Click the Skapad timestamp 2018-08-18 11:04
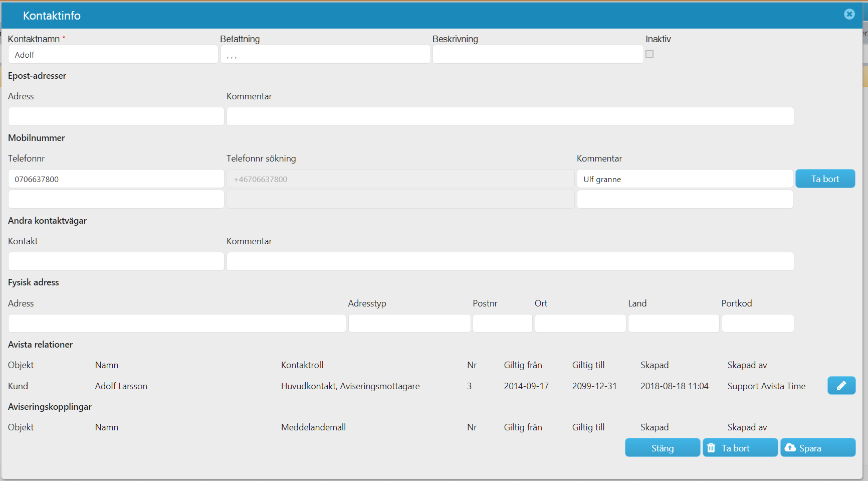 click(x=675, y=386)
